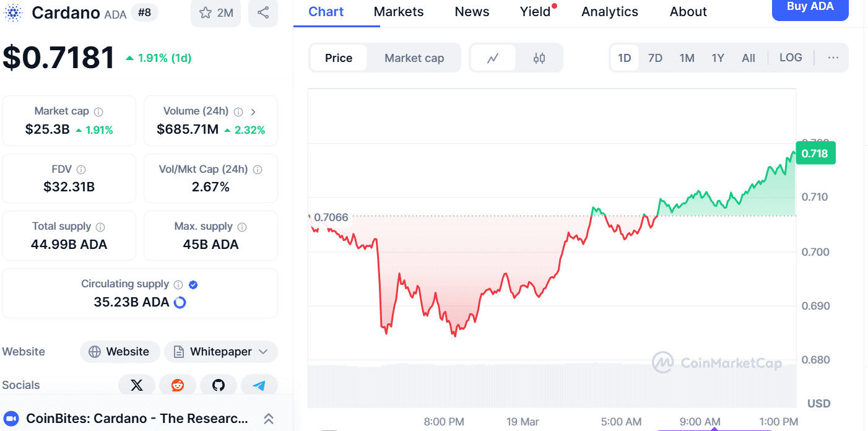
Task: Open Cardano's X social profile
Action: tap(136, 385)
